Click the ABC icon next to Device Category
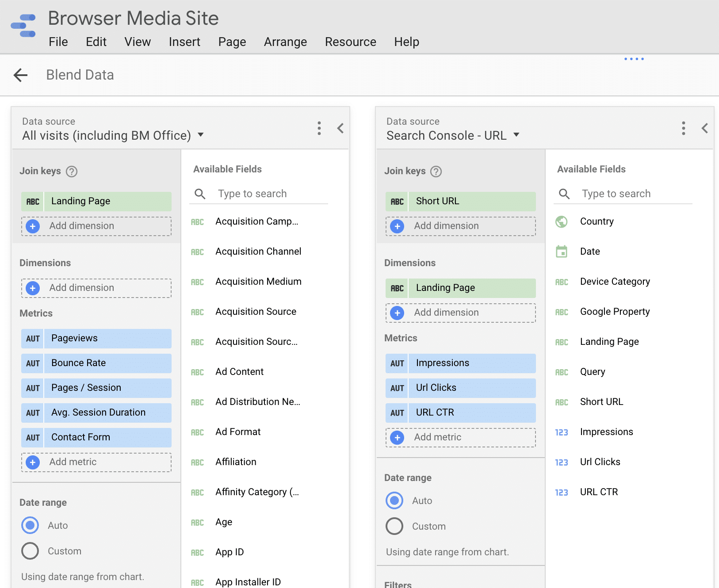Image resolution: width=719 pixels, height=588 pixels. [562, 282]
